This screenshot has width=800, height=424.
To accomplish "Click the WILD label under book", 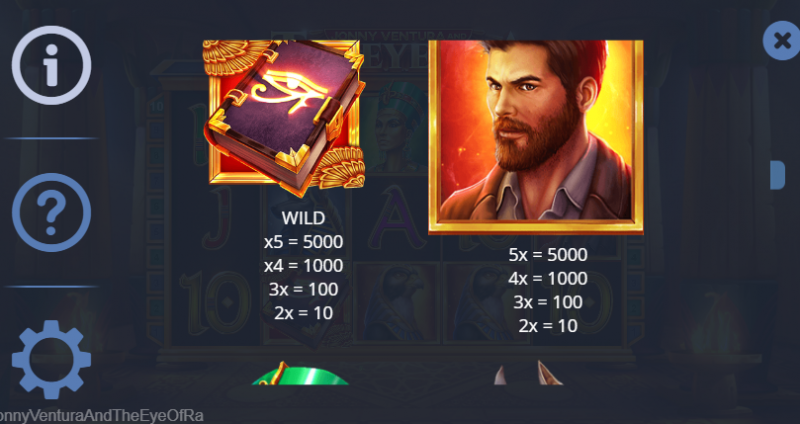I will [304, 218].
